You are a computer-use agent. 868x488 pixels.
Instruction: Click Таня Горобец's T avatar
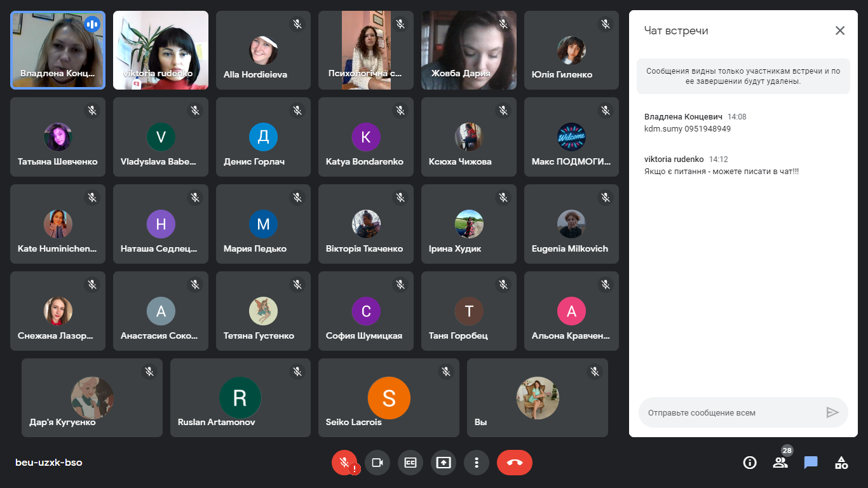click(x=469, y=311)
